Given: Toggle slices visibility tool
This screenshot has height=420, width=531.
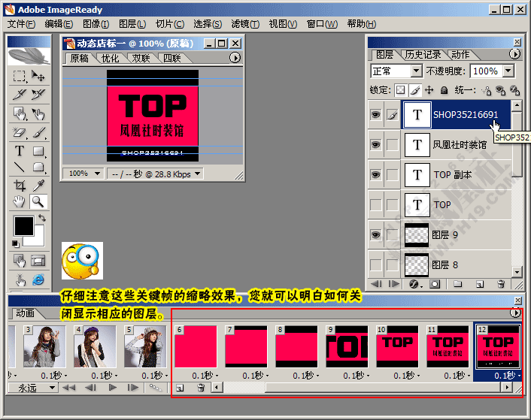Looking at the screenshot, I should pos(38,261).
